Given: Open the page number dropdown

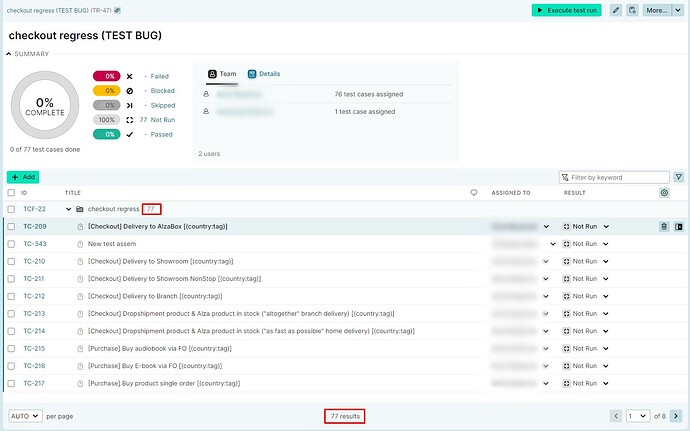Looking at the screenshot, I should [638, 416].
